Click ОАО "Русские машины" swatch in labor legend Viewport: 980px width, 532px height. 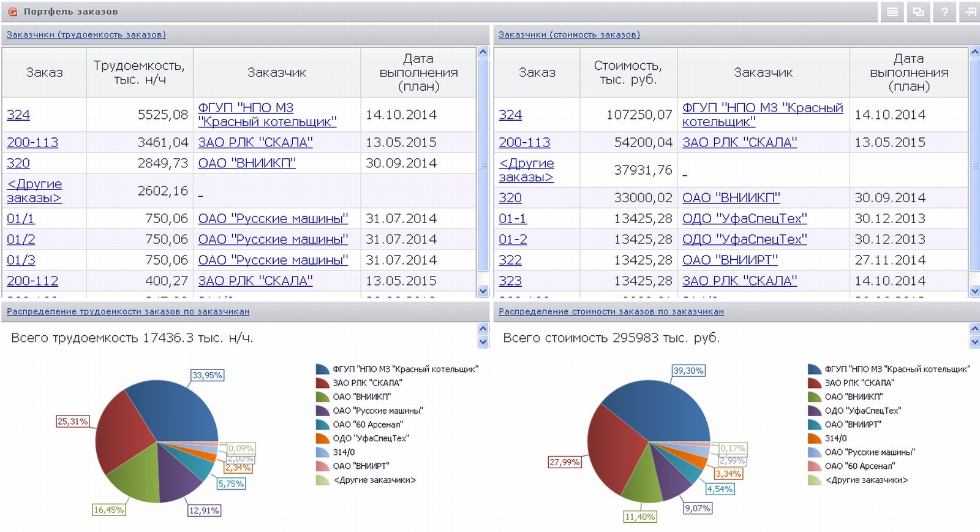(323, 411)
